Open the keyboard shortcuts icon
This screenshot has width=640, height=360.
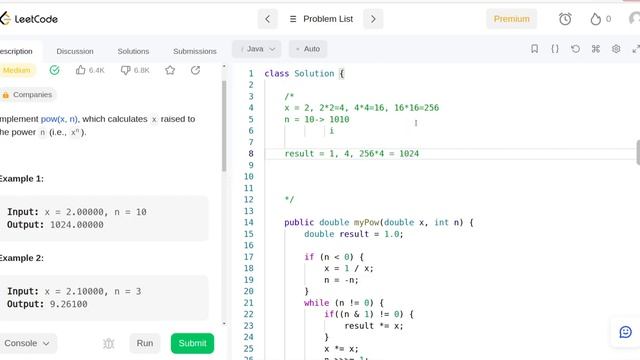point(596,49)
